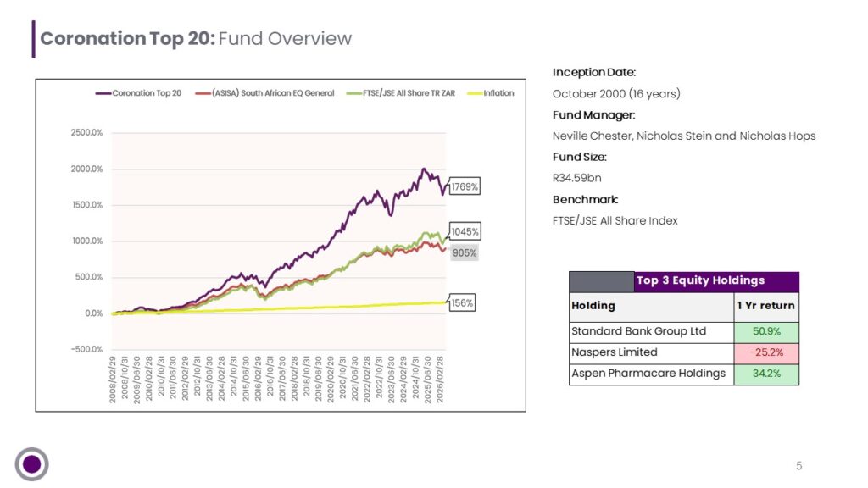Screen dimensions: 868x488
Task: Select the 905% data label
Action: [x=464, y=252]
